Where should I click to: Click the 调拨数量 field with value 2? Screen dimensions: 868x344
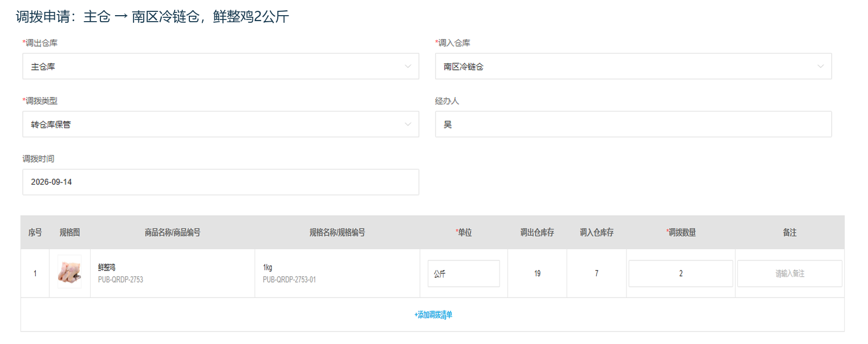pyautogui.click(x=680, y=274)
